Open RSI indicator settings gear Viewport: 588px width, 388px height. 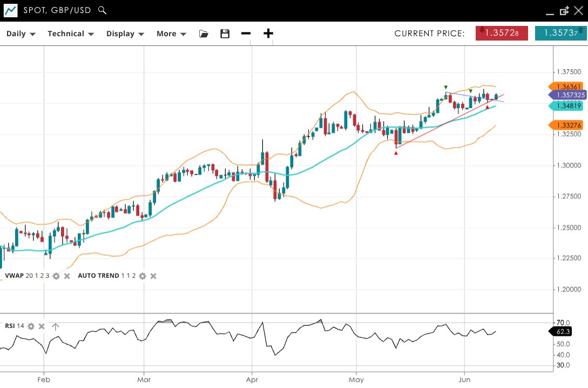point(31,326)
